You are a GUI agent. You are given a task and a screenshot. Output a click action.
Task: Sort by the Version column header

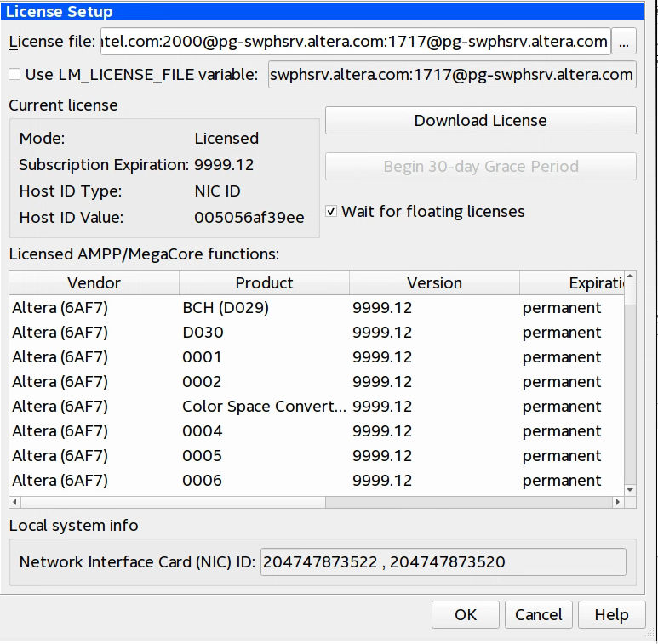[434, 283]
